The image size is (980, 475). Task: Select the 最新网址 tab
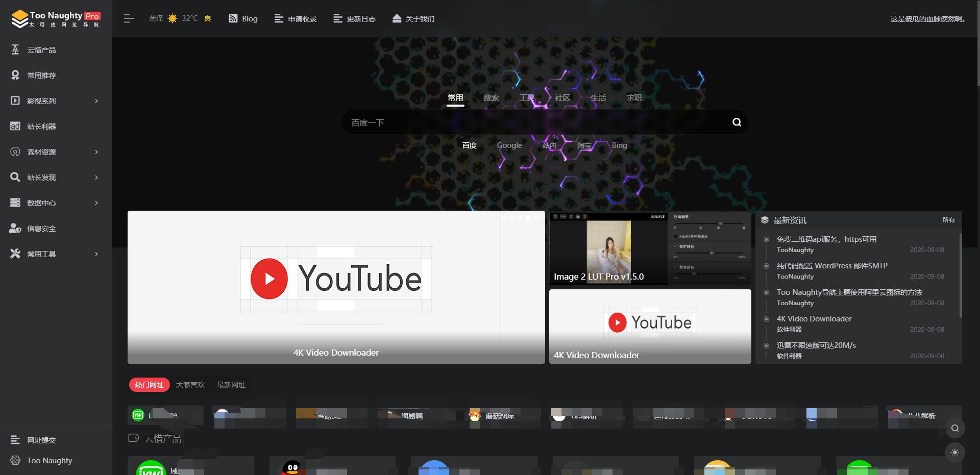pyautogui.click(x=231, y=385)
